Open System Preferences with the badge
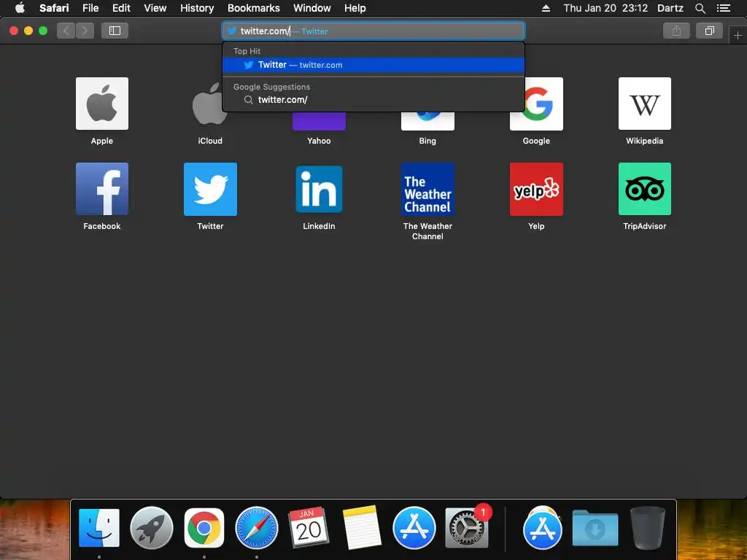 click(467, 528)
